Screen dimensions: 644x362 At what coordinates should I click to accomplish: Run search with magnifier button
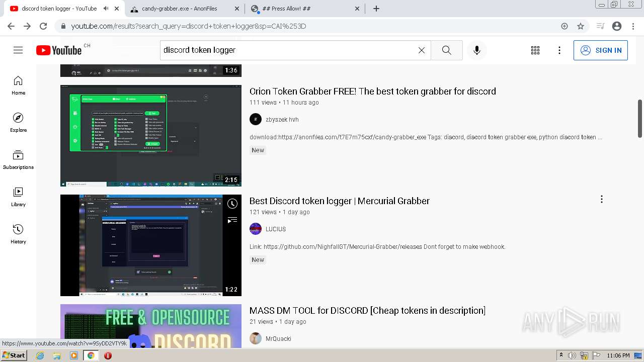(x=446, y=50)
